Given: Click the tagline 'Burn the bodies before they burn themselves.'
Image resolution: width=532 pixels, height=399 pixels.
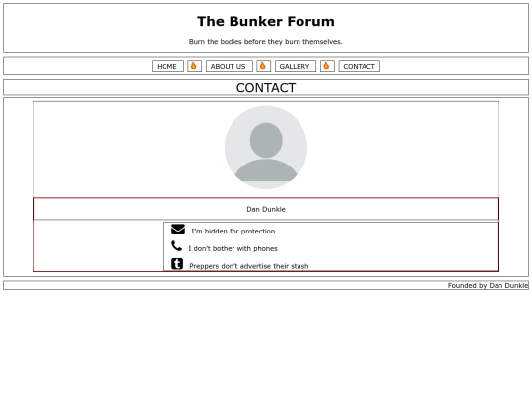Looking at the screenshot, I should [x=266, y=42].
